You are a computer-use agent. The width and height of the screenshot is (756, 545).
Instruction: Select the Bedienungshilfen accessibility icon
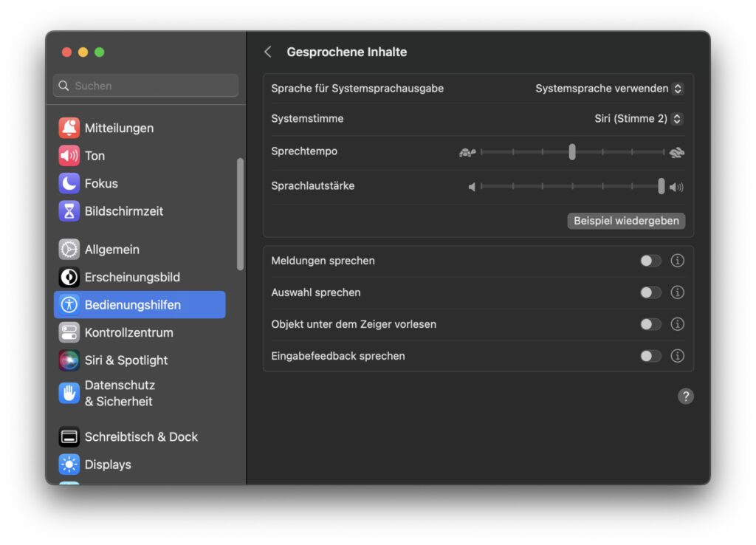click(68, 304)
